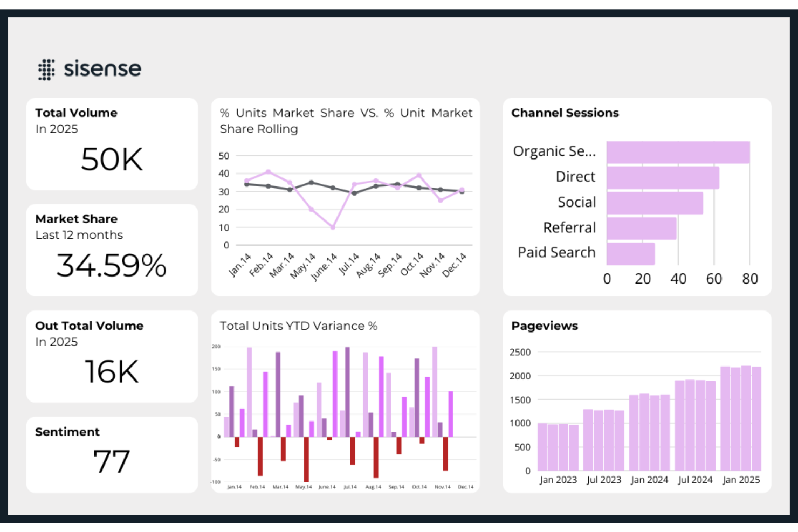
Task: Select the Paid Search channel bar
Action: [631, 252]
